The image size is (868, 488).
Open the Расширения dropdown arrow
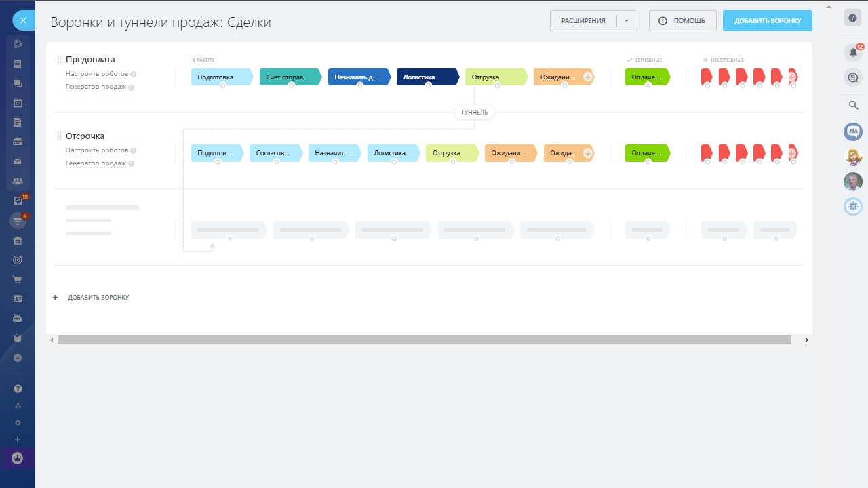627,21
